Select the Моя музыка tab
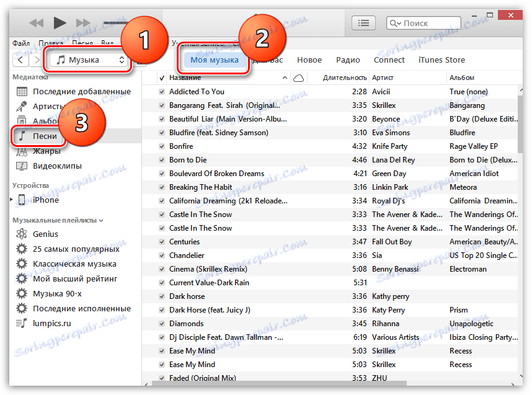The width and height of the screenshot is (532, 395). coord(215,60)
